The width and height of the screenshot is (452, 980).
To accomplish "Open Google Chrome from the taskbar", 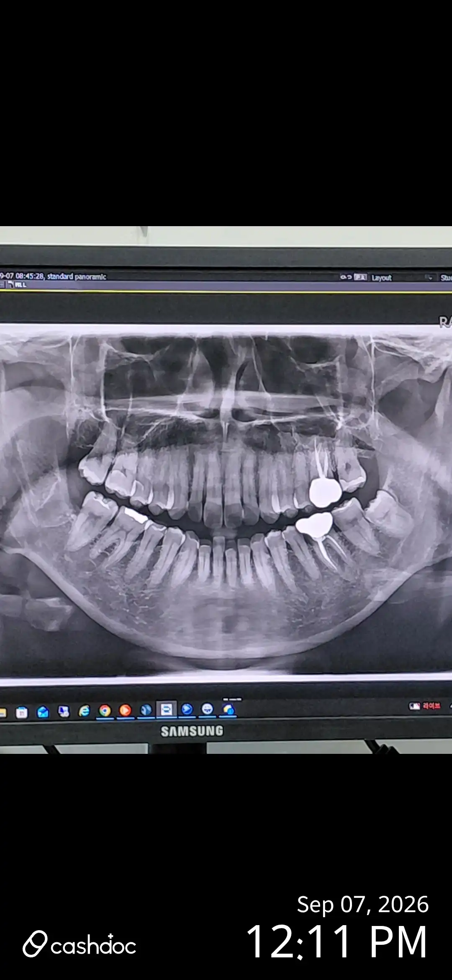I will (x=105, y=711).
